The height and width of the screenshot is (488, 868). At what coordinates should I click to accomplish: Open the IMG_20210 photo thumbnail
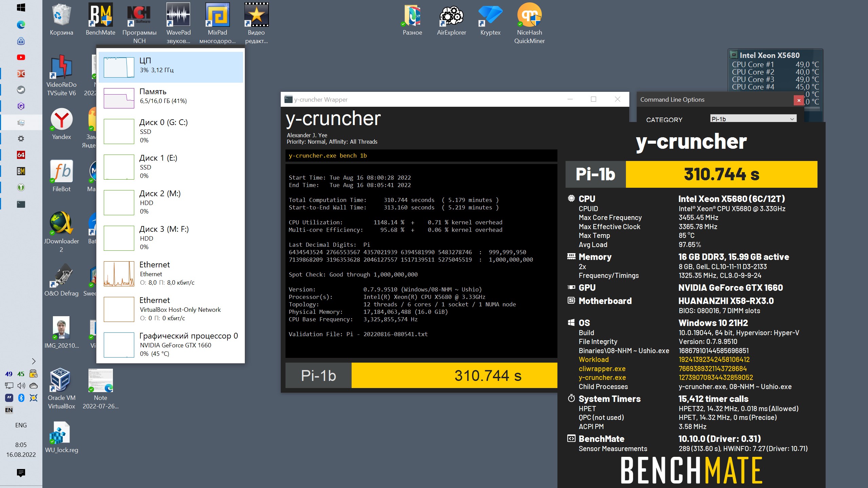61,332
